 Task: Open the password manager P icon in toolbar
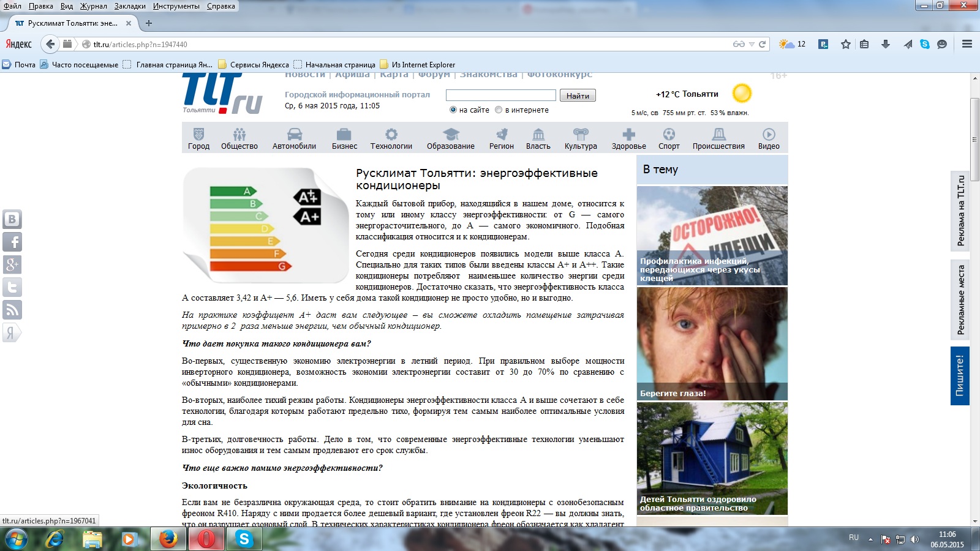pos(823,44)
